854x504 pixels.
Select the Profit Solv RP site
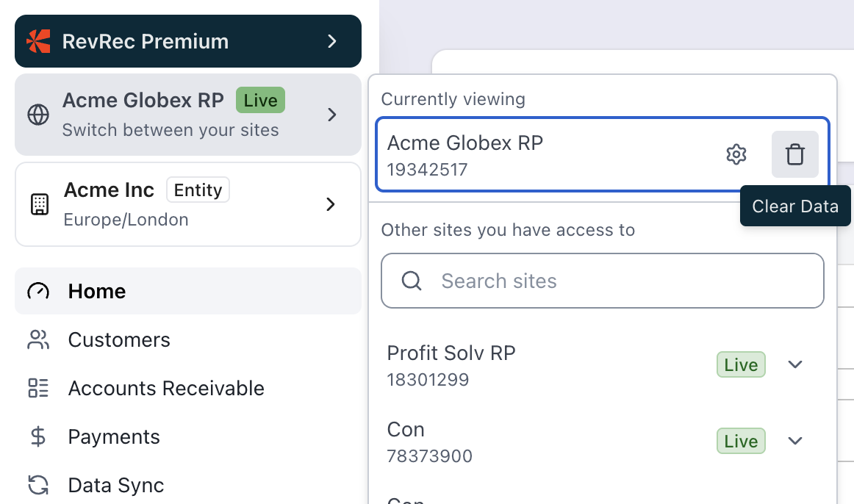[451, 364]
